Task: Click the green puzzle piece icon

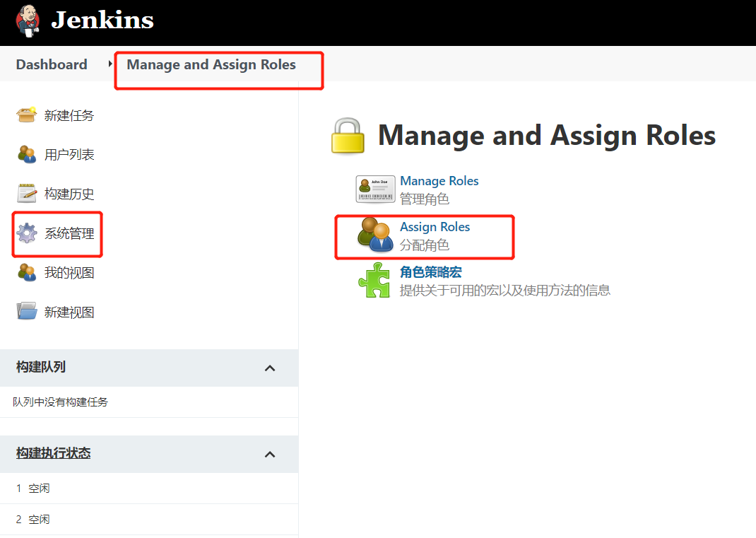Action: (x=374, y=280)
